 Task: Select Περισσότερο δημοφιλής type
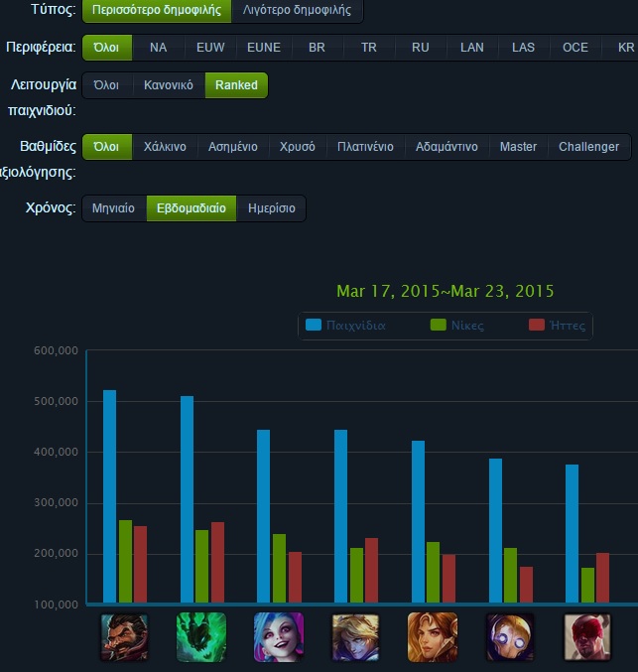157,10
